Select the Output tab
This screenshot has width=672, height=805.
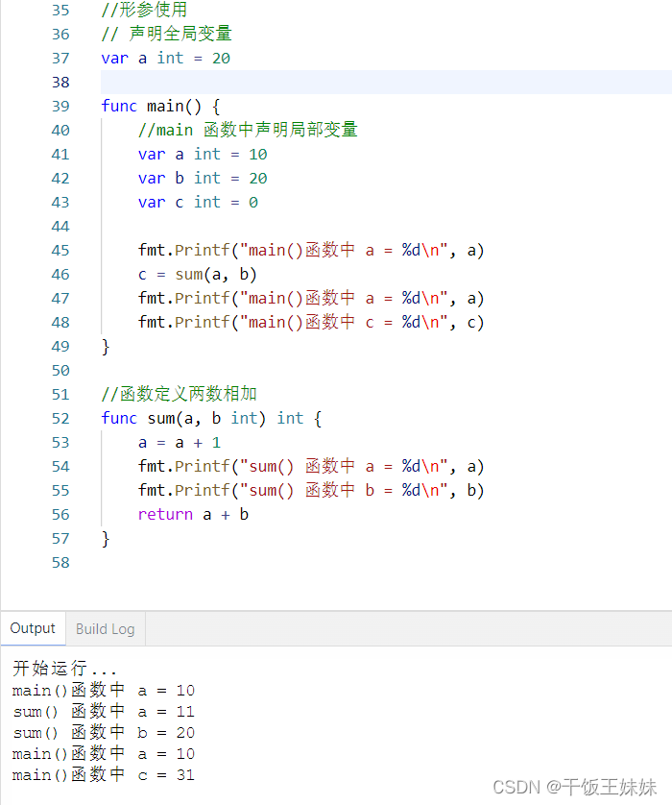coord(33,627)
